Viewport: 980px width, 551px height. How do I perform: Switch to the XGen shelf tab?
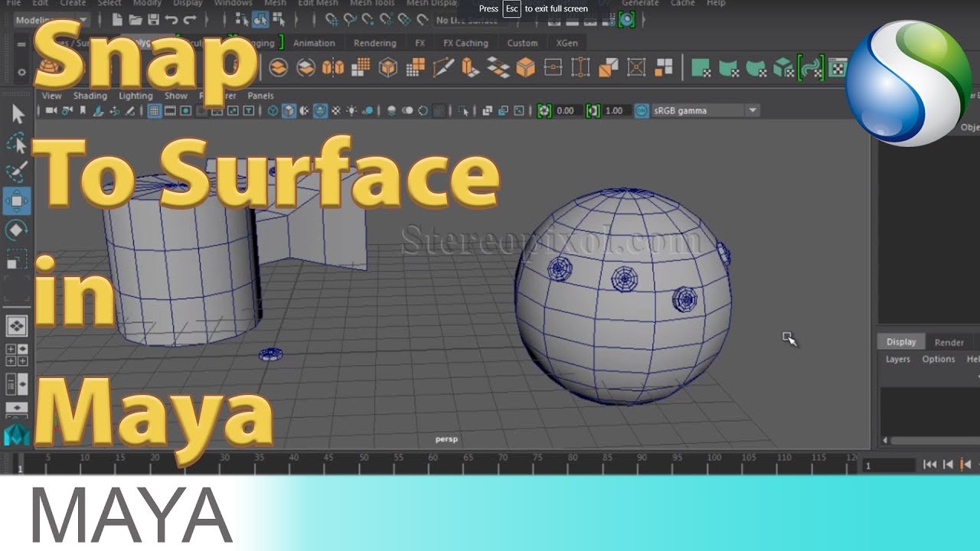(x=567, y=43)
